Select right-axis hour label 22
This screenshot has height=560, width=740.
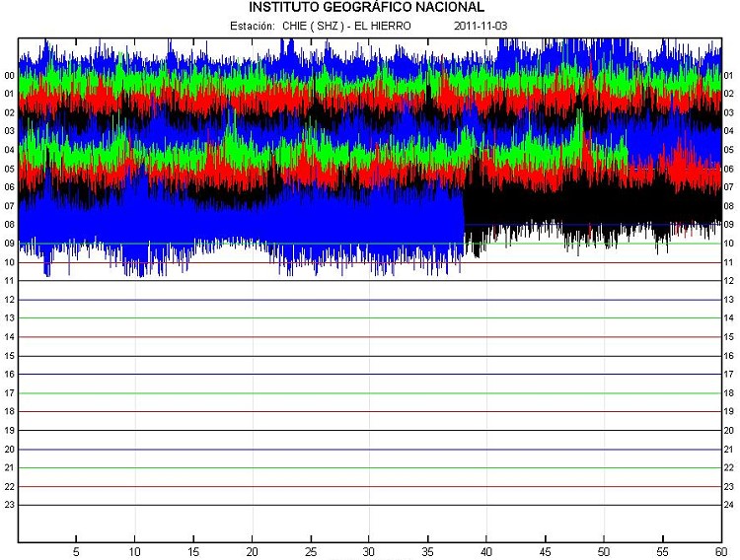click(x=729, y=467)
